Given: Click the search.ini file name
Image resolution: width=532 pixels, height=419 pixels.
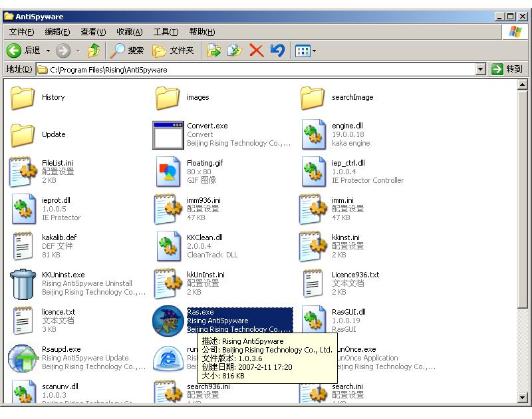Looking at the screenshot, I should [x=347, y=386].
